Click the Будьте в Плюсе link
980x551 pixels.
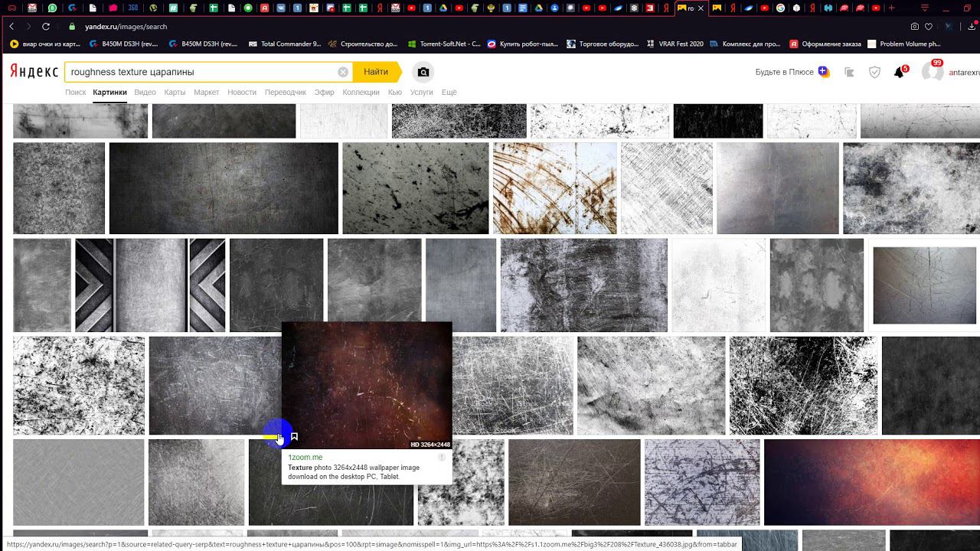[x=785, y=72]
